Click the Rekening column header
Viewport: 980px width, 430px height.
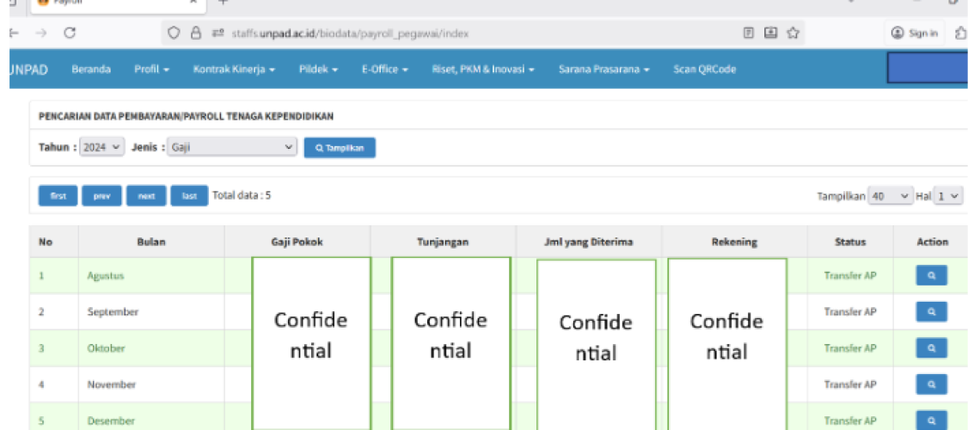coord(734,242)
